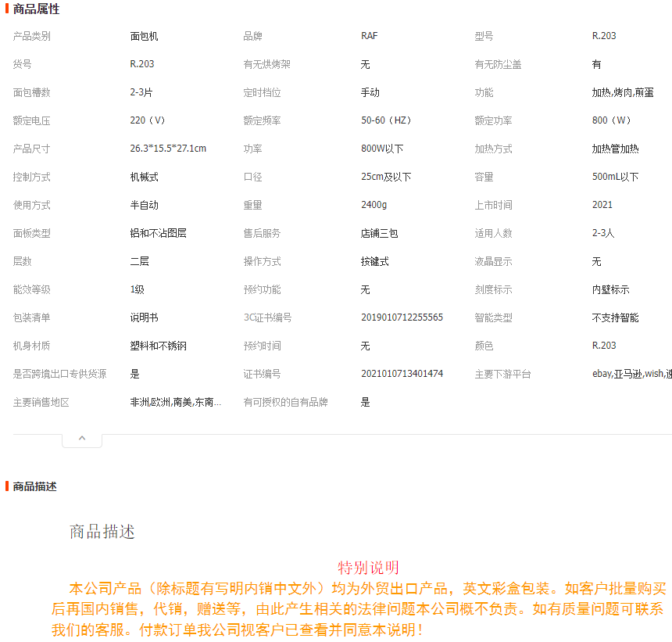Select the diameter value '25cm及以下'

(386, 178)
